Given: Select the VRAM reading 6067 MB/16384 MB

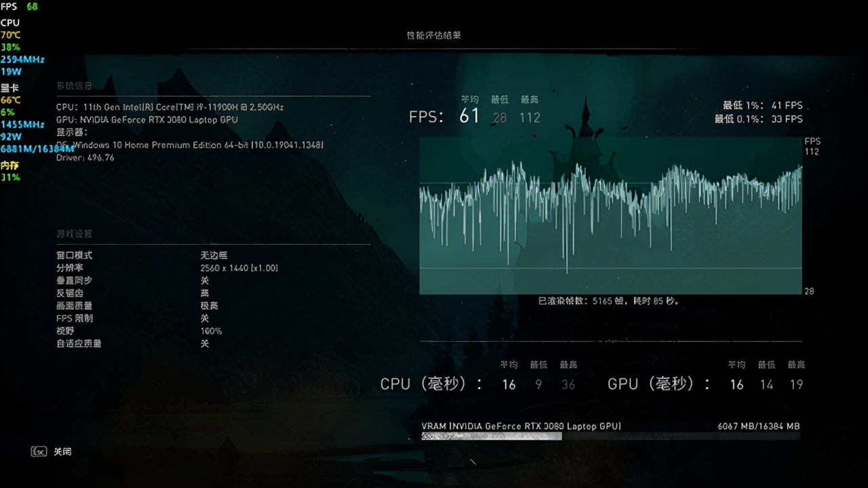Looking at the screenshot, I should (759, 426).
